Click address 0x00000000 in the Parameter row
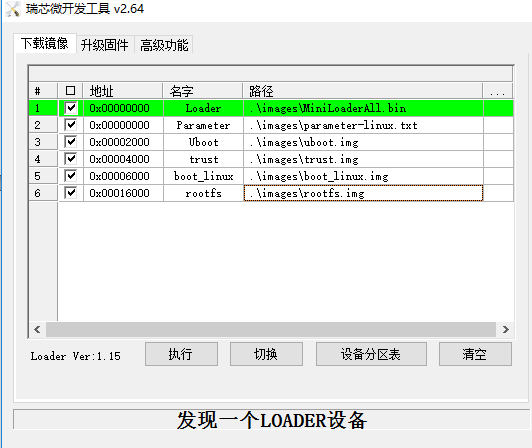The height and width of the screenshot is (448, 532). [x=124, y=125]
